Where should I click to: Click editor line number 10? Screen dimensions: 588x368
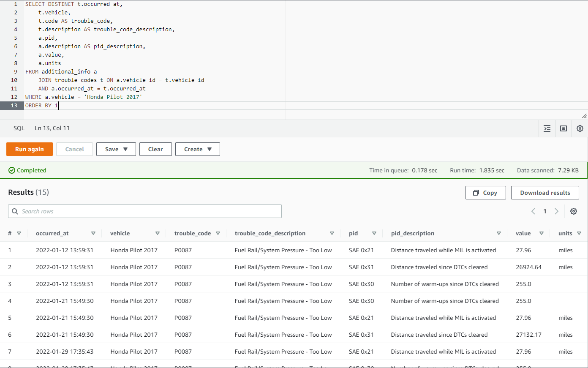(14, 80)
